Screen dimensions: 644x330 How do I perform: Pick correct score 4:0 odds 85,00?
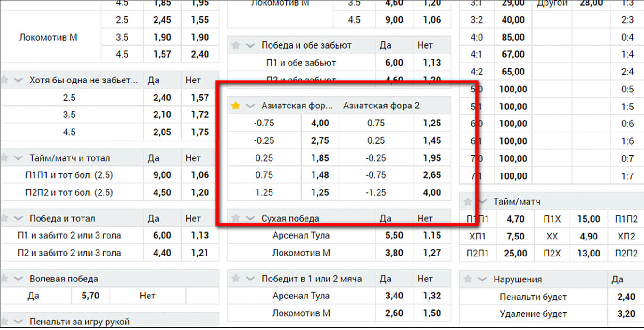point(513,37)
